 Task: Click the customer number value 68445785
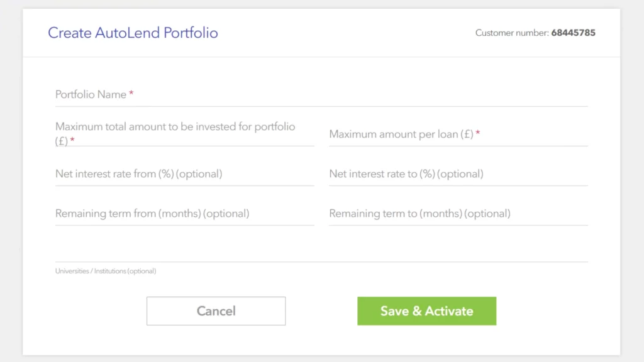tap(573, 33)
